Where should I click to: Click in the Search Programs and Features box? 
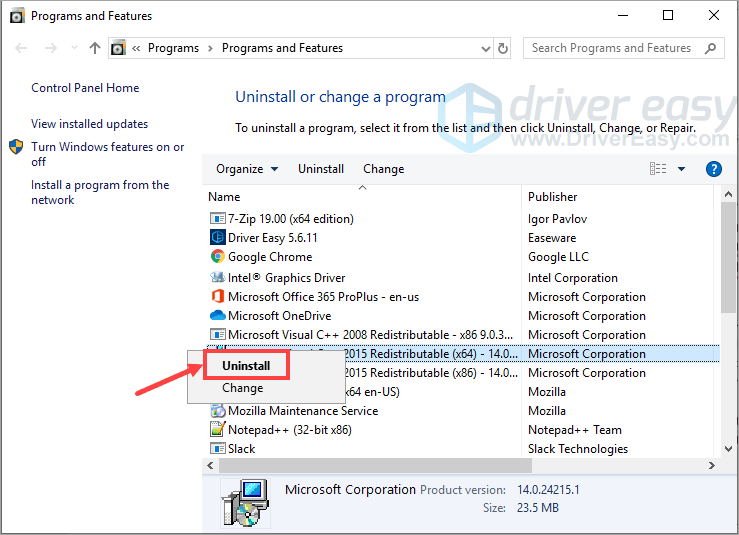tap(612, 48)
